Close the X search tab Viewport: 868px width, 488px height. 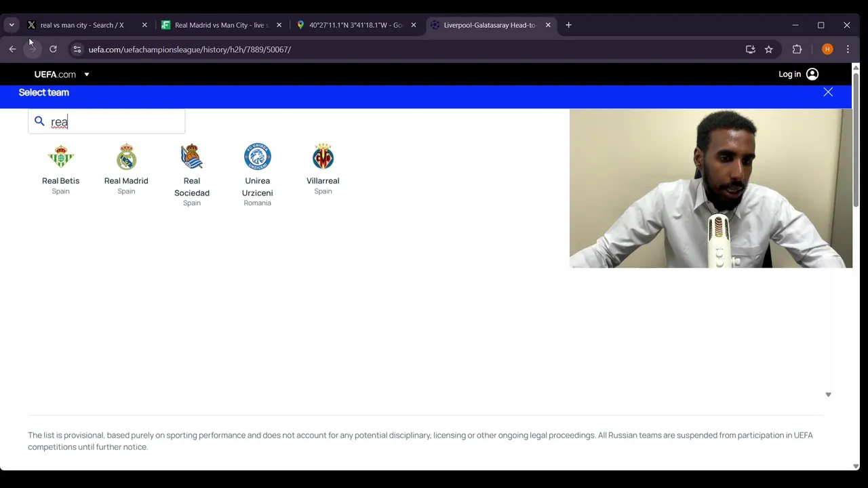pyautogui.click(x=144, y=25)
